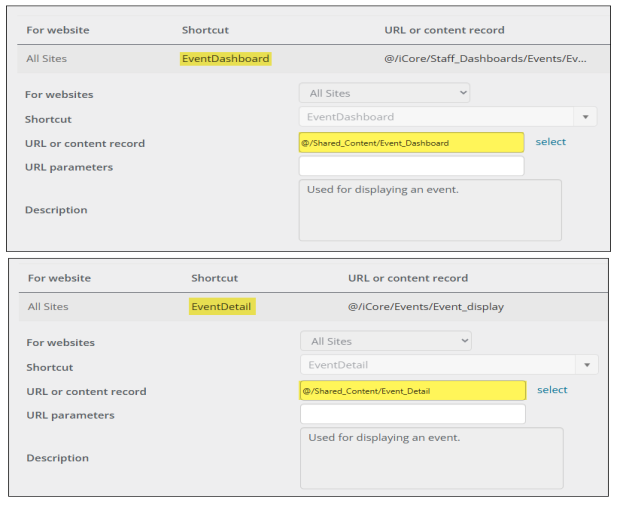Open For websites dropdown in EventDetail form
Viewport: 617px width, 506px height.
click(385, 341)
